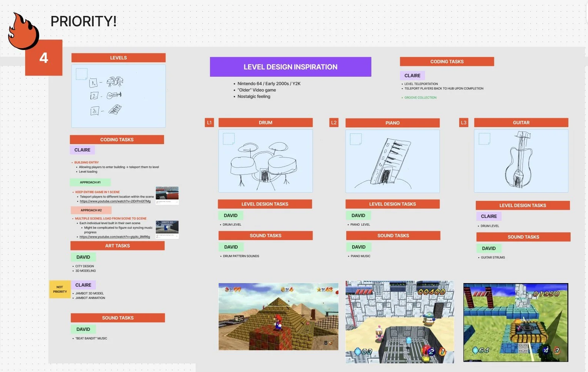The height and width of the screenshot is (372, 588).
Task: Select the DRUM header bar
Action: click(265, 123)
